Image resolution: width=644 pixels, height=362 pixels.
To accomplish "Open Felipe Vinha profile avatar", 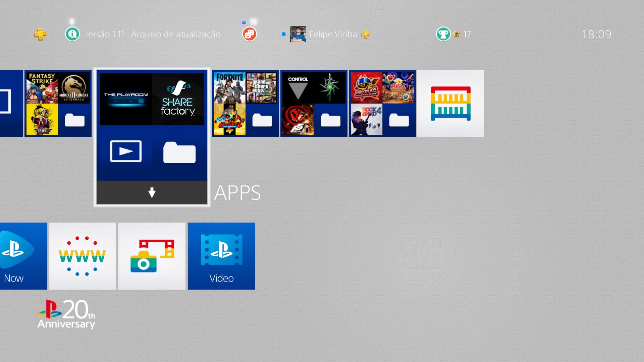I will [298, 34].
